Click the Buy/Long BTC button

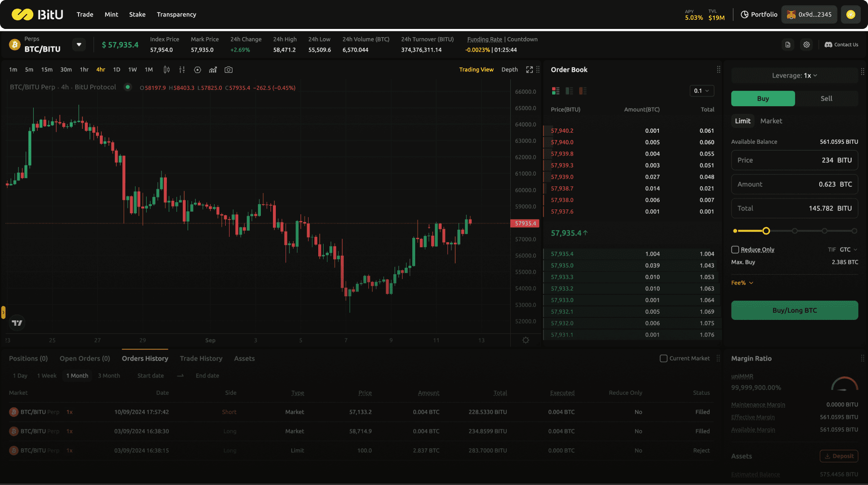794,310
